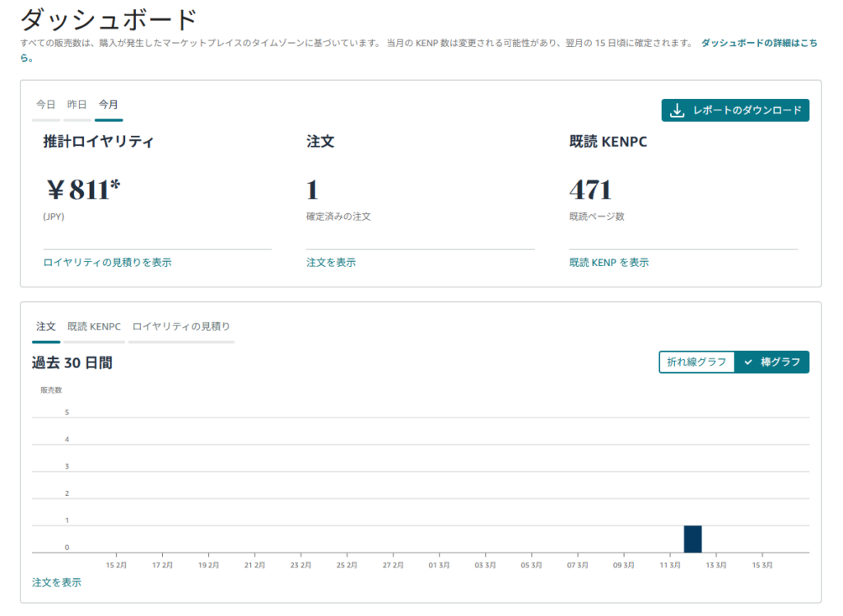
Task: Select the 注文 tab above the chart
Action: pyautogui.click(x=46, y=327)
